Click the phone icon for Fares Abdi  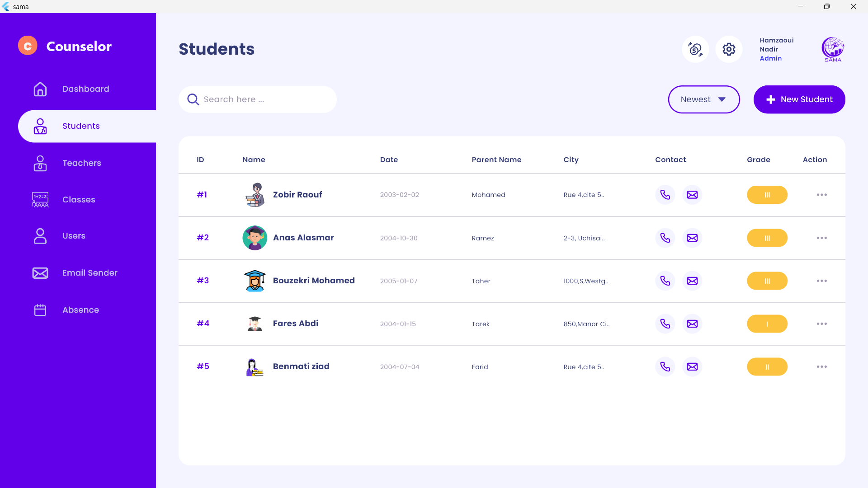tap(665, 324)
